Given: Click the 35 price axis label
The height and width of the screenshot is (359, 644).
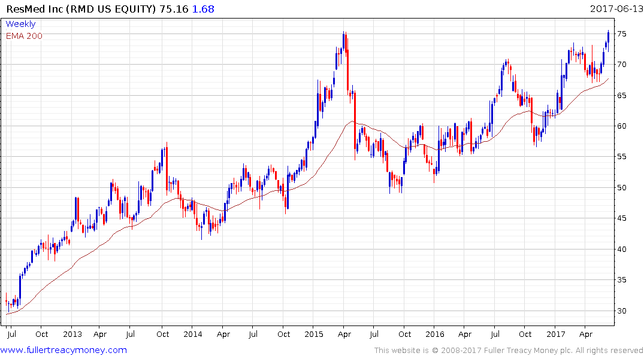Looking at the screenshot, I should (622, 280).
